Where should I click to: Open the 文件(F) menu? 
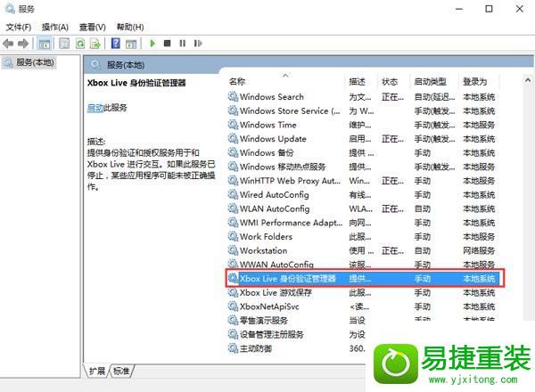pyautogui.click(x=19, y=27)
